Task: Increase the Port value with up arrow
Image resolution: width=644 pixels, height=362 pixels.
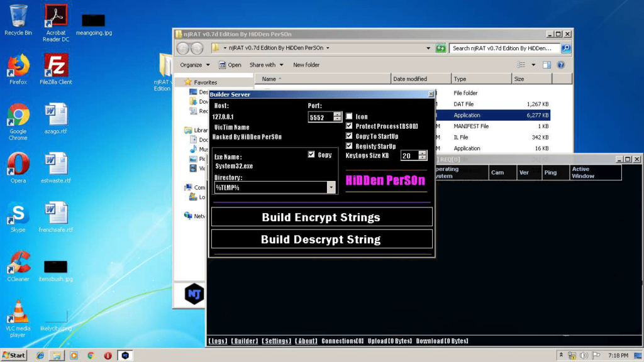Action: [x=337, y=114]
